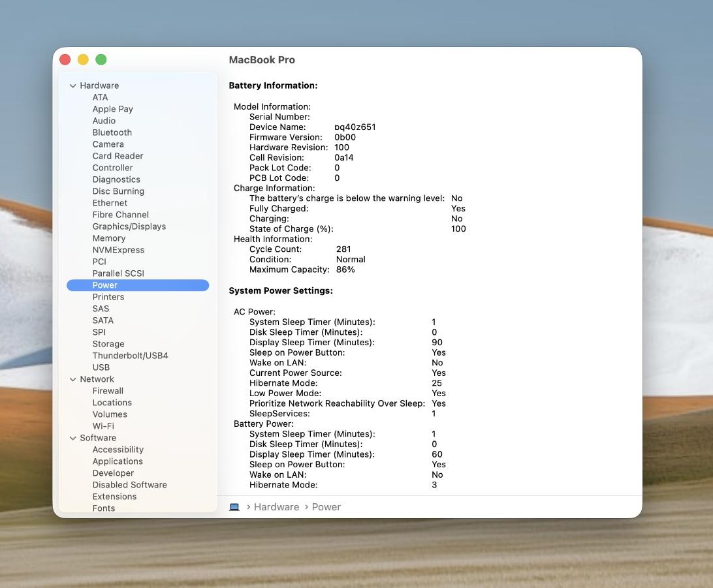Click the Cycle Count value 281

pyautogui.click(x=343, y=249)
